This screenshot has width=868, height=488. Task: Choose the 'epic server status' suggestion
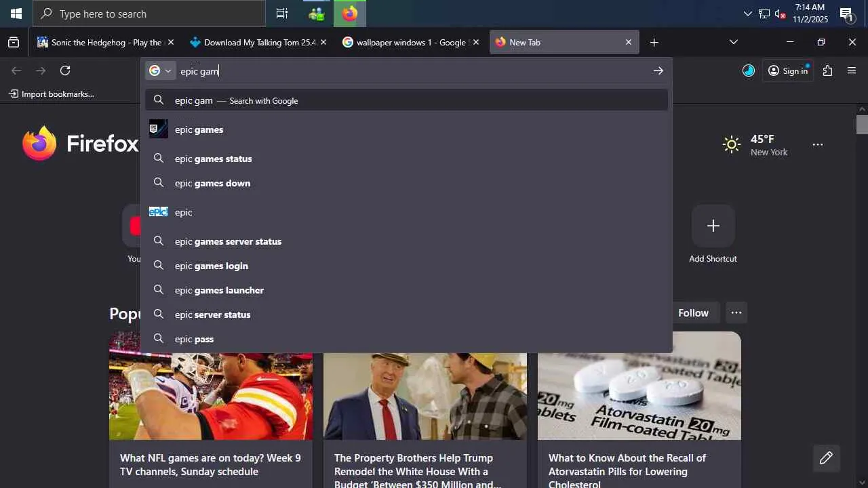(407, 314)
